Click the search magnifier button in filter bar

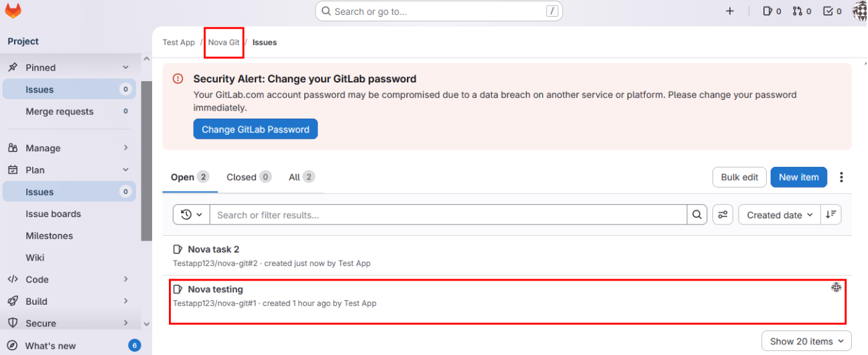click(x=697, y=215)
